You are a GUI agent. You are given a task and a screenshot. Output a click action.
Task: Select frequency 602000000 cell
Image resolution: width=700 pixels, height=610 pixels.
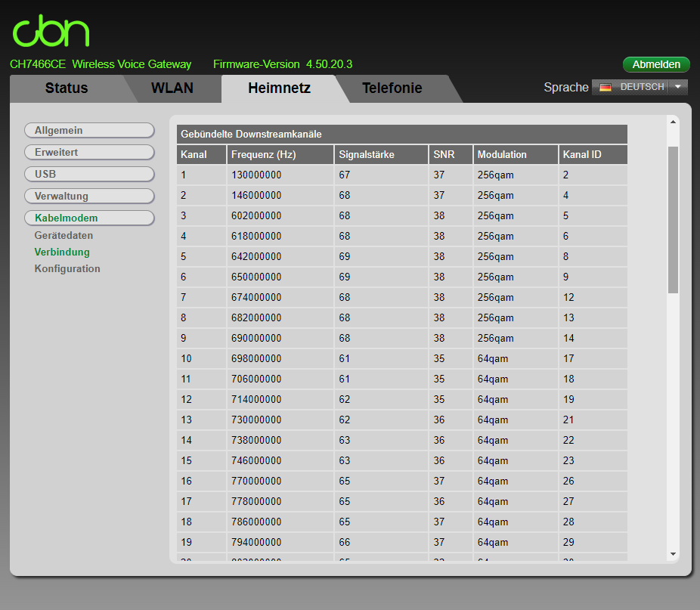[280, 215]
